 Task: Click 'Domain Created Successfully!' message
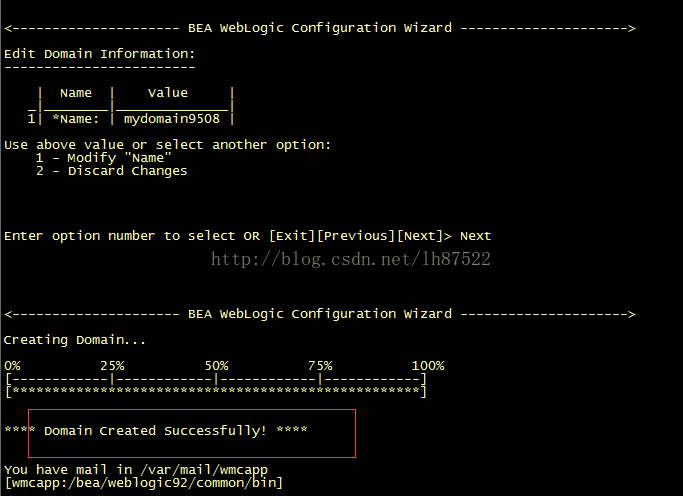tap(155, 431)
